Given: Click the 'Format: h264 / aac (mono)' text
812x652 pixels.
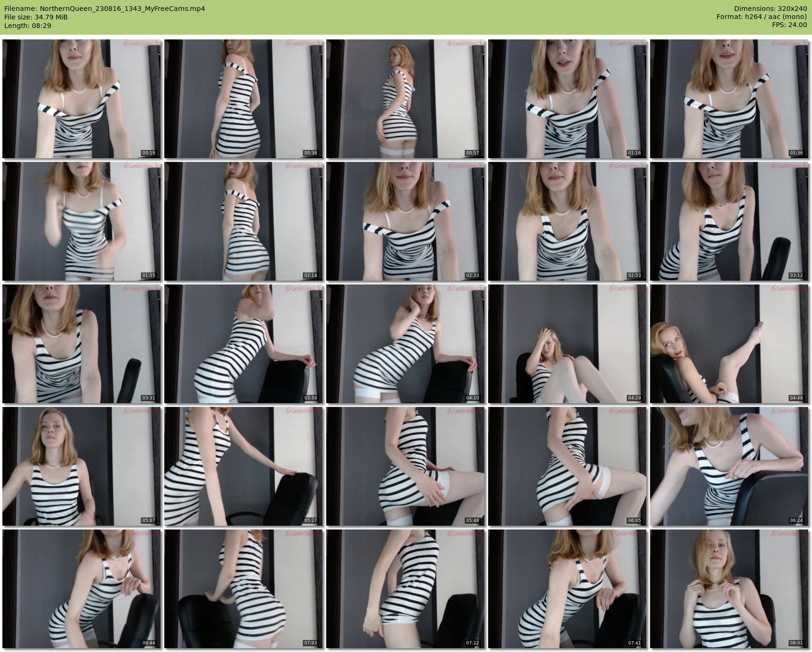Looking at the screenshot, I should (762, 17).
